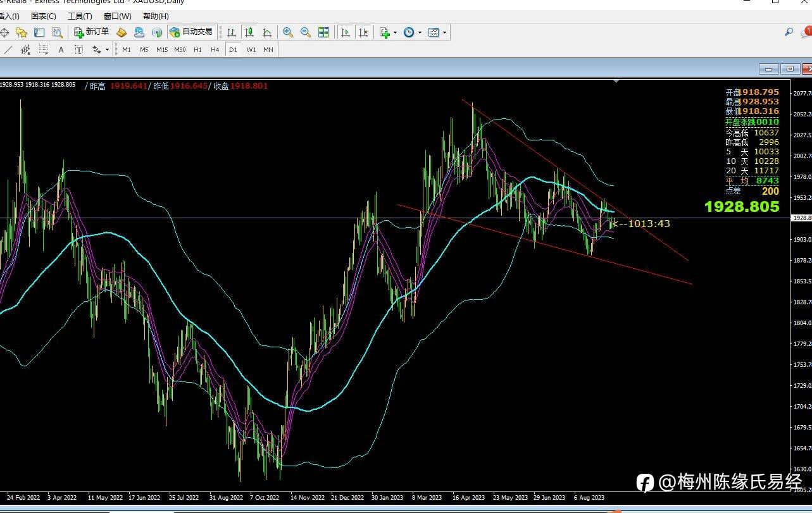Click the signals broadcast icon
812x513 pixels.
(156, 32)
